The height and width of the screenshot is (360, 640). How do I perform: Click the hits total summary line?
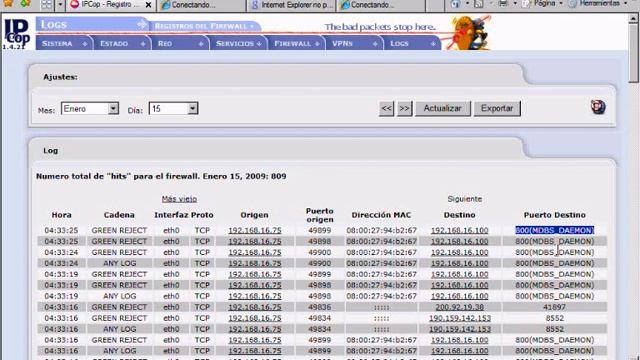click(161, 176)
